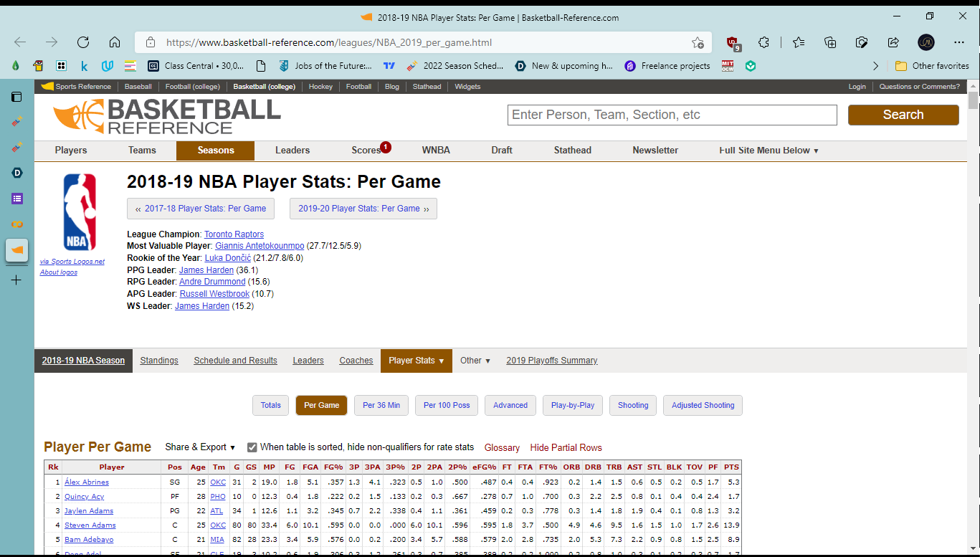Image resolution: width=980 pixels, height=557 pixels.
Task: Focus the Enter Person, Team, Section search field
Action: coord(672,115)
